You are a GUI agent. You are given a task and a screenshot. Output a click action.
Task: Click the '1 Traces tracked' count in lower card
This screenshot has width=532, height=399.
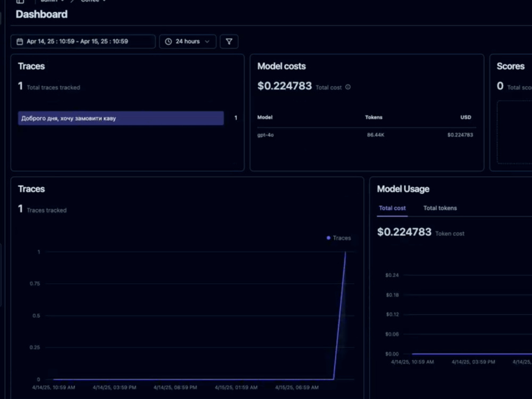tap(43, 209)
